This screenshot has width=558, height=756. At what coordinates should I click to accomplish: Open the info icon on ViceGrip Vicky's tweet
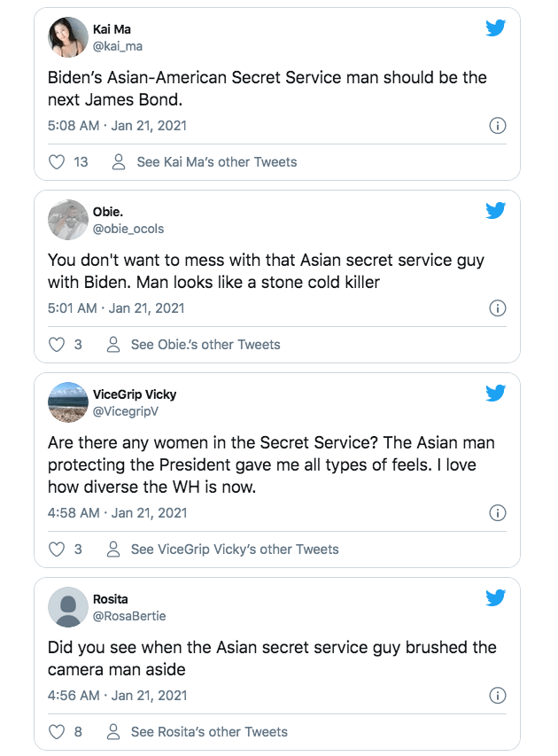498,513
